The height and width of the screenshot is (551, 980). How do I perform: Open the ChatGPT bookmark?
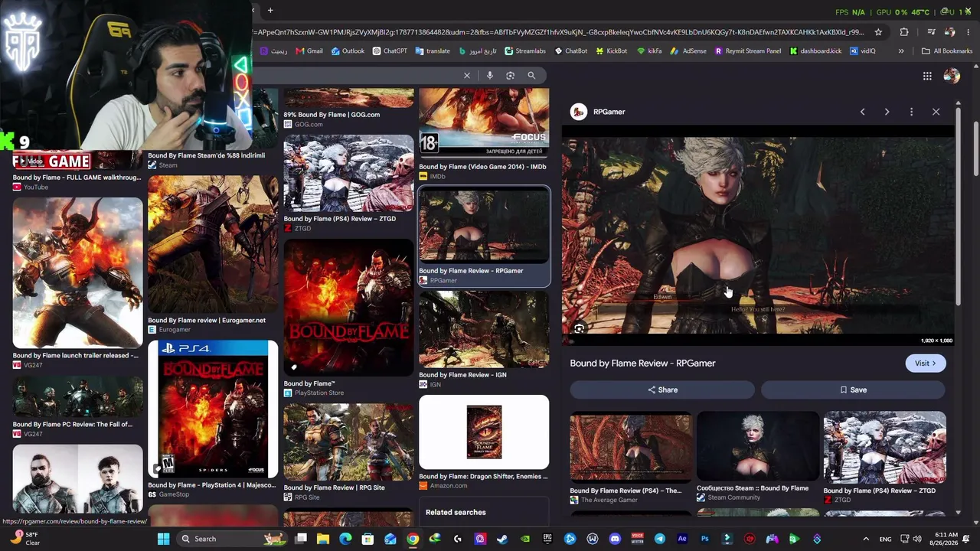coord(390,51)
